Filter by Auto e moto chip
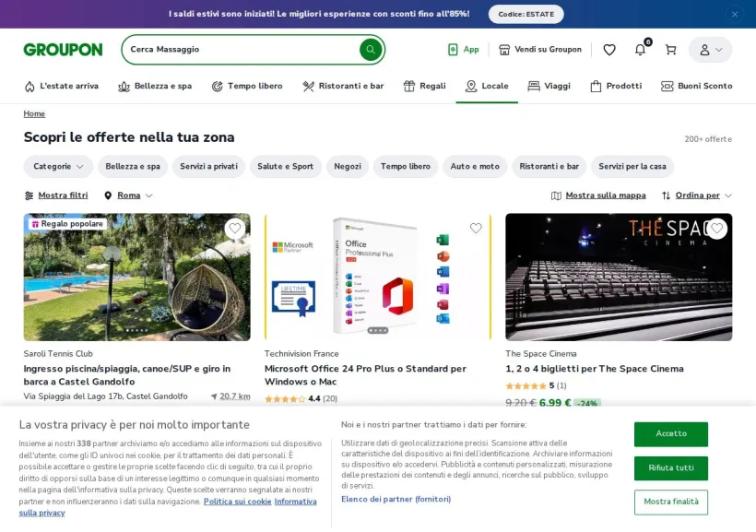 [475, 166]
